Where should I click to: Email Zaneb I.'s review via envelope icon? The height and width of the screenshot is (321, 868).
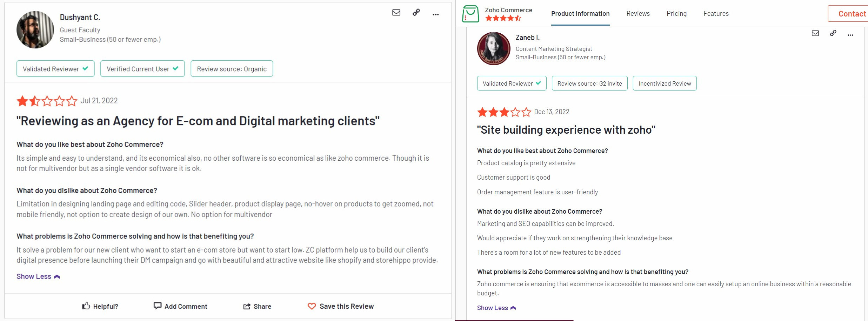tap(816, 34)
